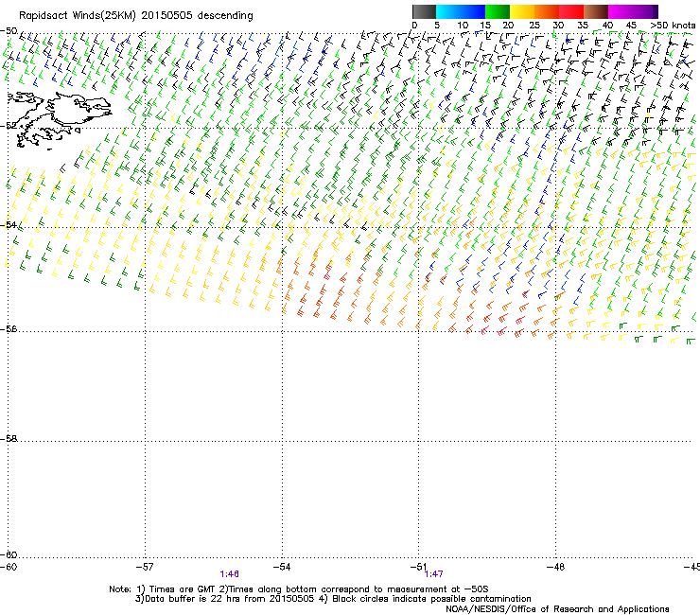Viewport: 700px width, 615px height.
Task: Click the '40' label under the color legend
Action: click(x=607, y=26)
